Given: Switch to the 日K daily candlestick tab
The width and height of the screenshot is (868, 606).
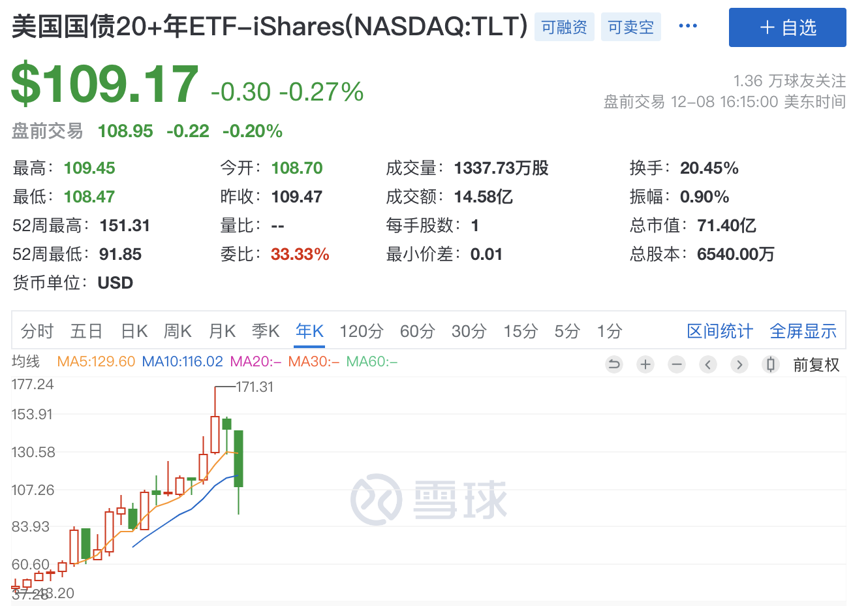Looking at the screenshot, I should pyautogui.click(x=134, y=331).
